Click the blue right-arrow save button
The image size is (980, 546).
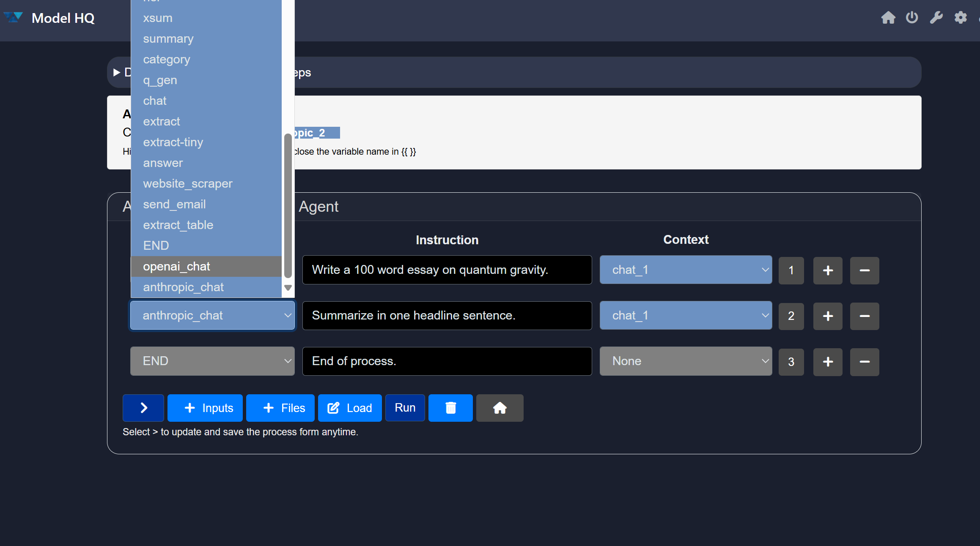(x=143, y=408)
